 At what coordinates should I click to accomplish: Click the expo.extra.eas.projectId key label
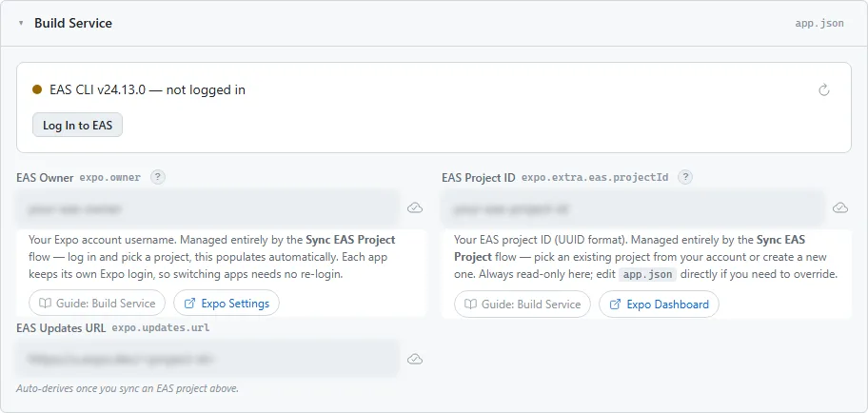pos(595,178)
